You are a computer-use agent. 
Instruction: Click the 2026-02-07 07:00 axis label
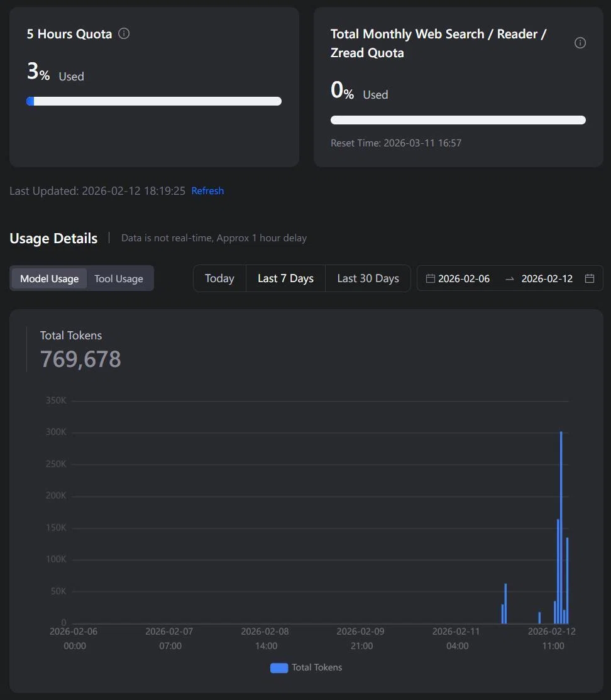click(x=169, y=638)
